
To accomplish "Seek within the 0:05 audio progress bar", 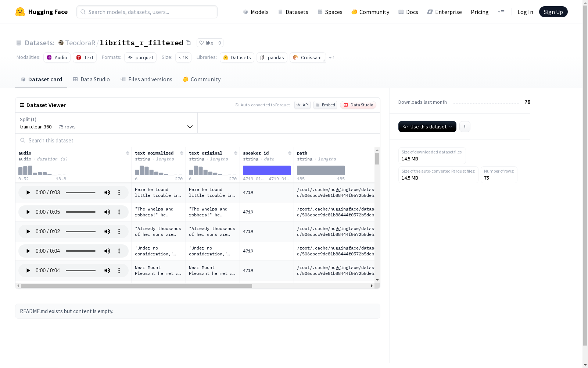I will click(x=80, y=212).
